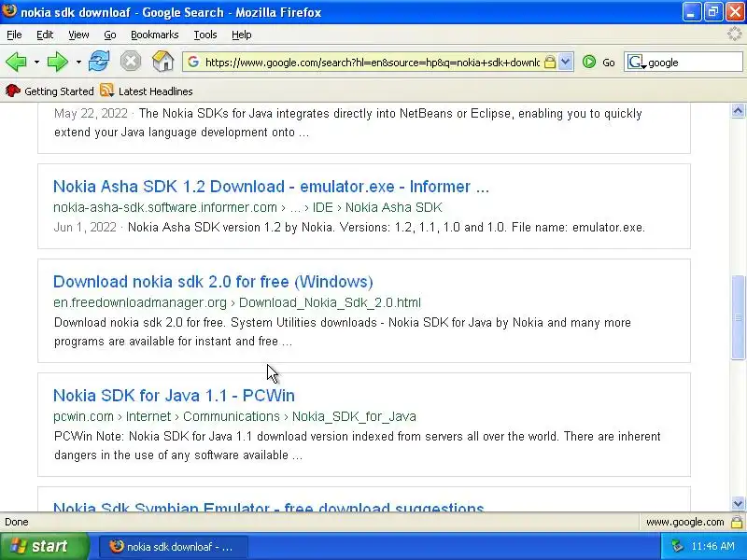Click the Firefox icon in the title bar

pyautogui.click(x=9, y=11)
